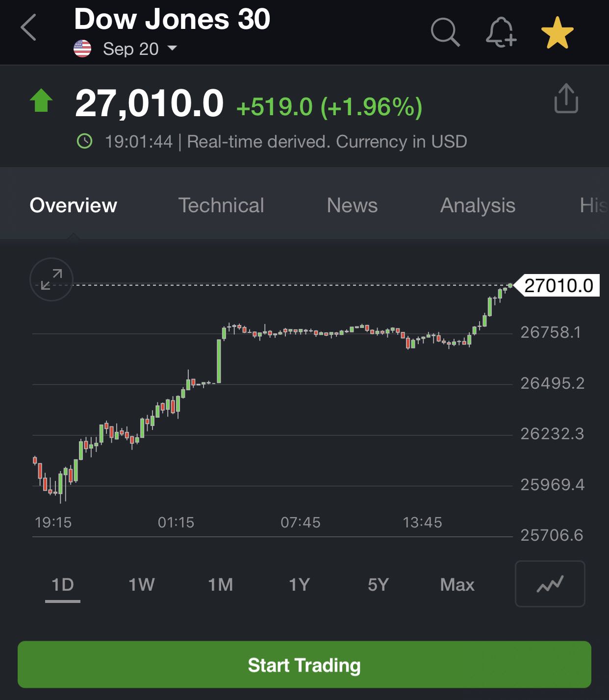
Task: Tap the US flag icon
Action: coord(82,49)
